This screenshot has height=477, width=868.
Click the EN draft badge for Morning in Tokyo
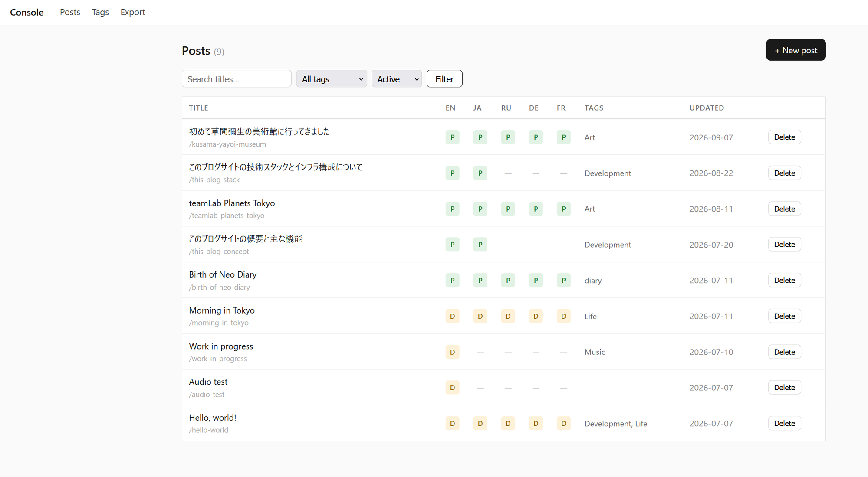452,316
